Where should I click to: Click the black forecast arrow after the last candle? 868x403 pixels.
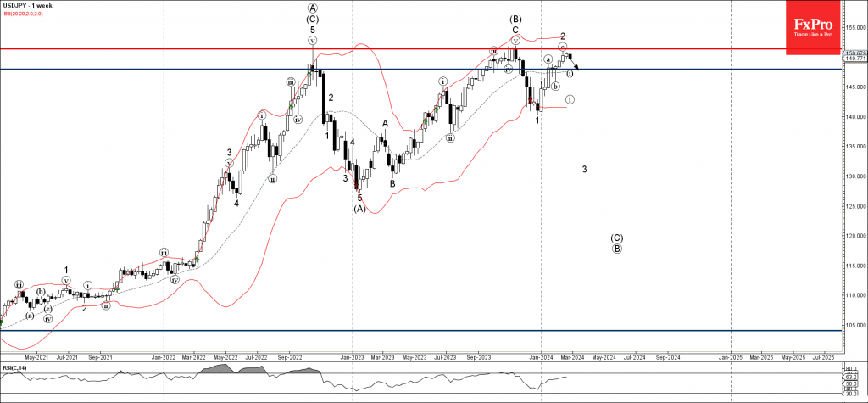pos(575,63)
